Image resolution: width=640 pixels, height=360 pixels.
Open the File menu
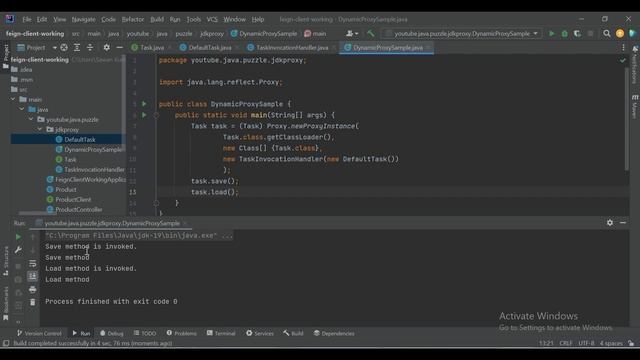click(27, 19)
